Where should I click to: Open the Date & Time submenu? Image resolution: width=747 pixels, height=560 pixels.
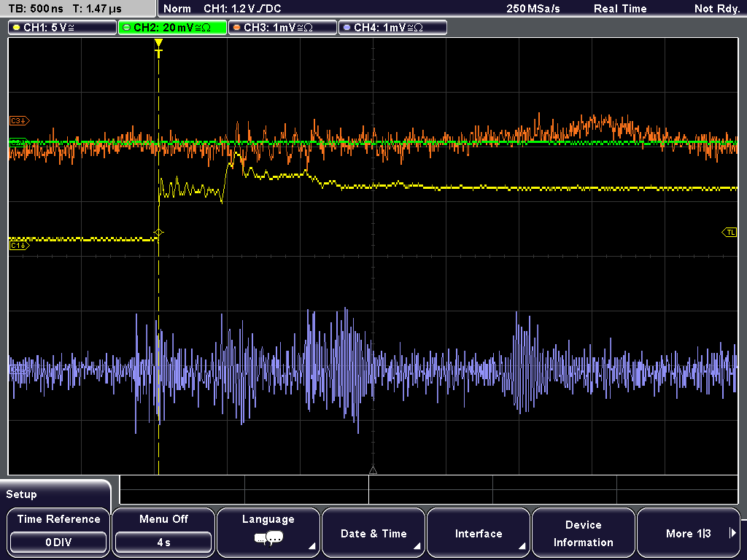(x=373, y=532)
